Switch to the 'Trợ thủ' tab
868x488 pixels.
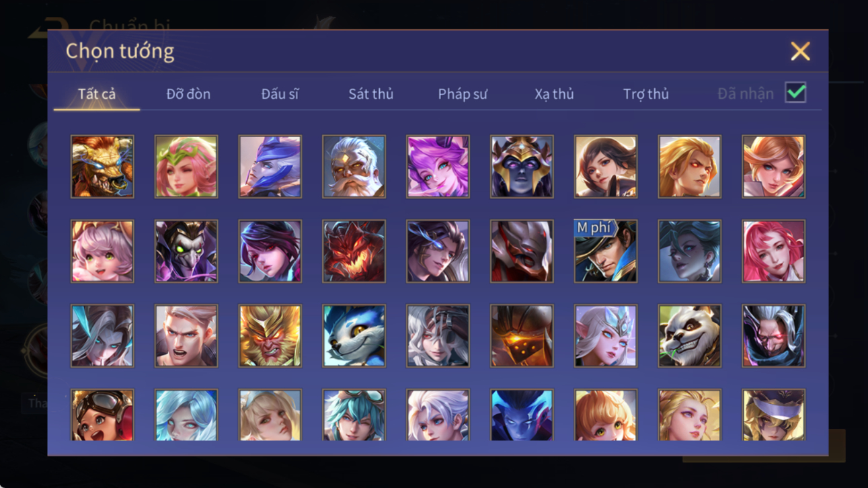click(x=645, y=94)
